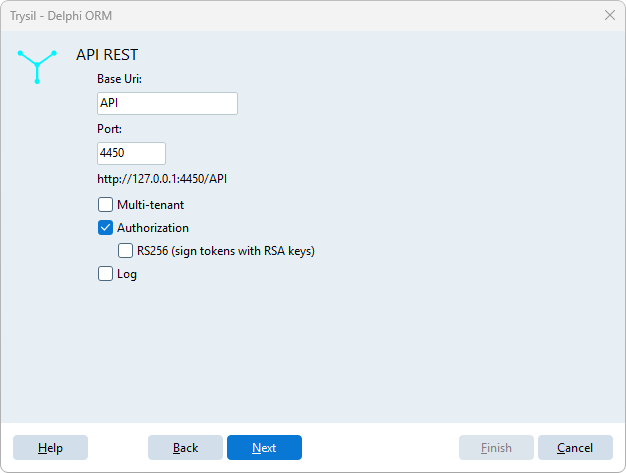Enable the Multi-tenant checkbox
The image size is (626, 473).
[x=105, y=205]
